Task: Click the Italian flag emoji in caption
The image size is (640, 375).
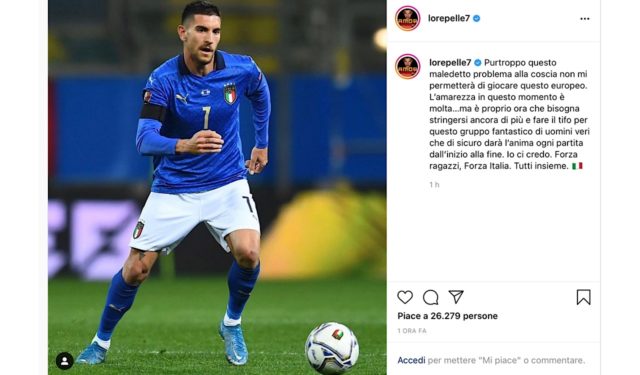Action: coord(577,166)
